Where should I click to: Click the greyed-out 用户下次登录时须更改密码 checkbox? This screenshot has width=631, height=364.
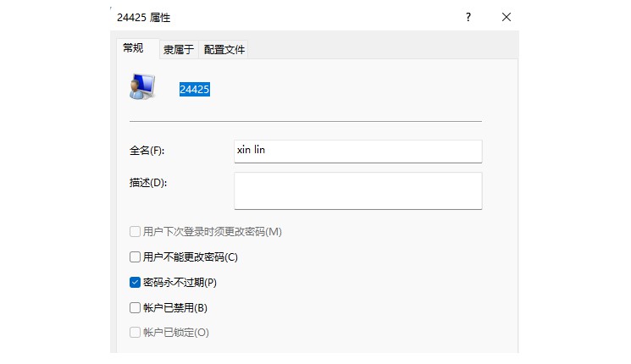pyautogui.click(x=135, y=231)
